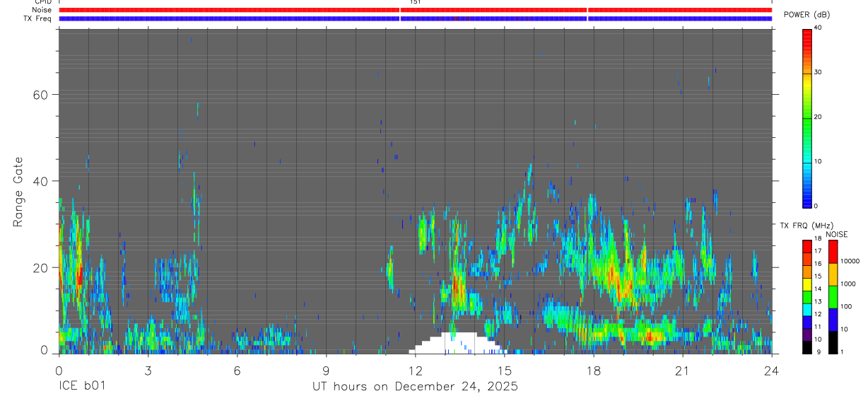Pick the green swatch of NOISE legend

pos(833,297)
